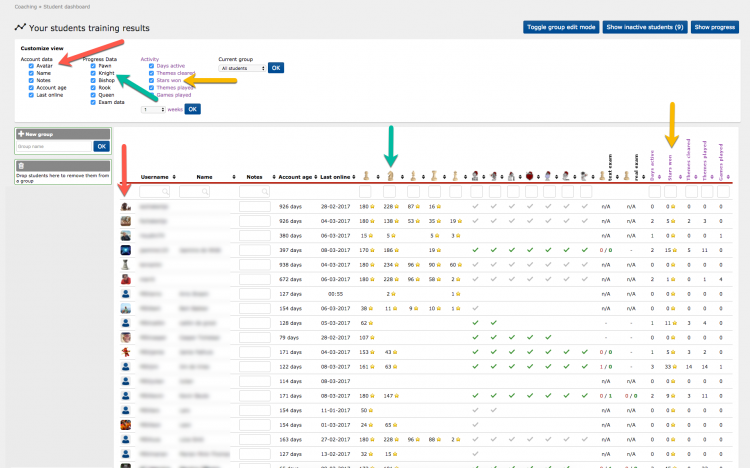This screenshot has width=750, height=468.
Task: Click the Show progress button
Action: [715, 27]
